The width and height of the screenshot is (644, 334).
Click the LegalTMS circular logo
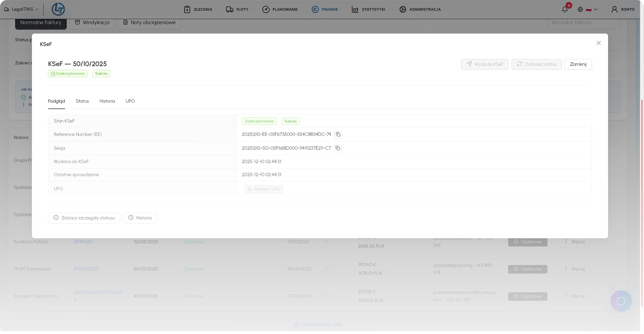(58, 9)
